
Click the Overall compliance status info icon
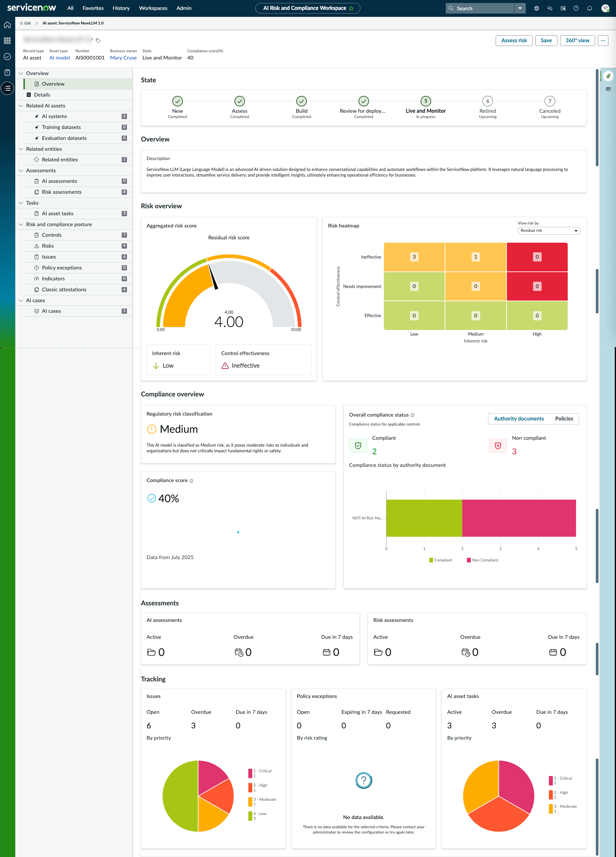coord(412,415)
